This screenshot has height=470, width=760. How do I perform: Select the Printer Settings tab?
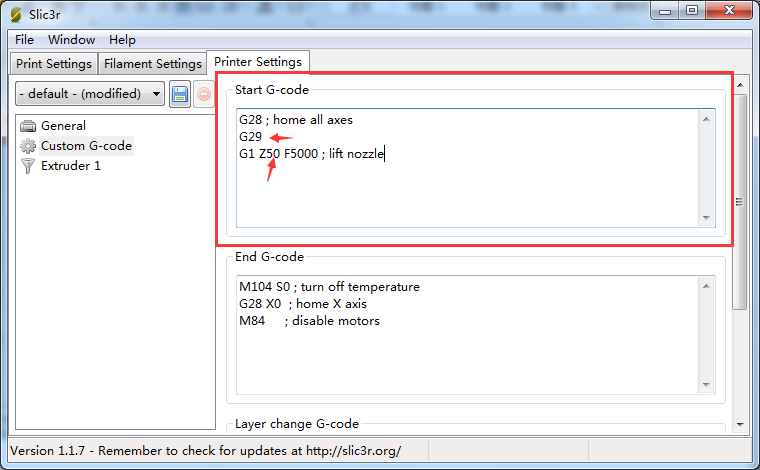[x=258, y=62]
